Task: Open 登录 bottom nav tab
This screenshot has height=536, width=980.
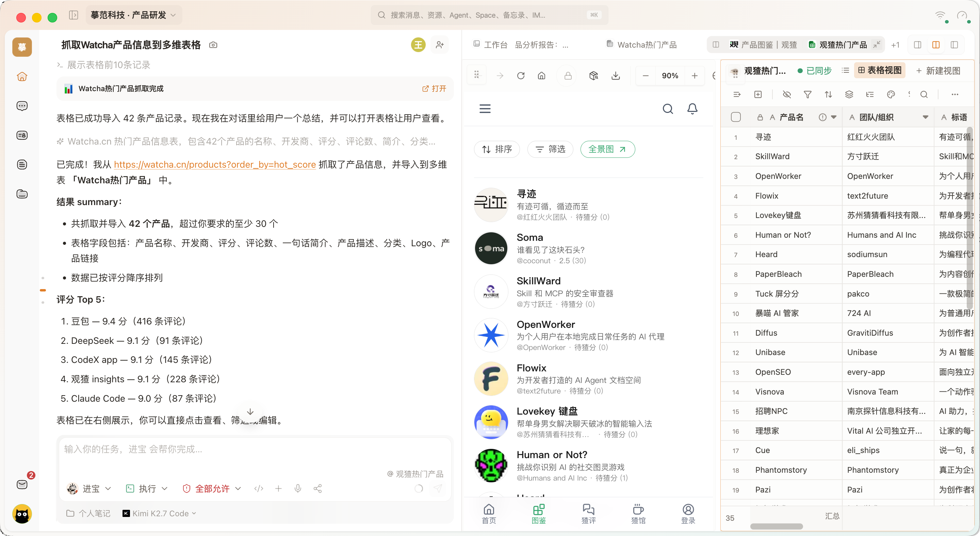Action: pos(688,514)
